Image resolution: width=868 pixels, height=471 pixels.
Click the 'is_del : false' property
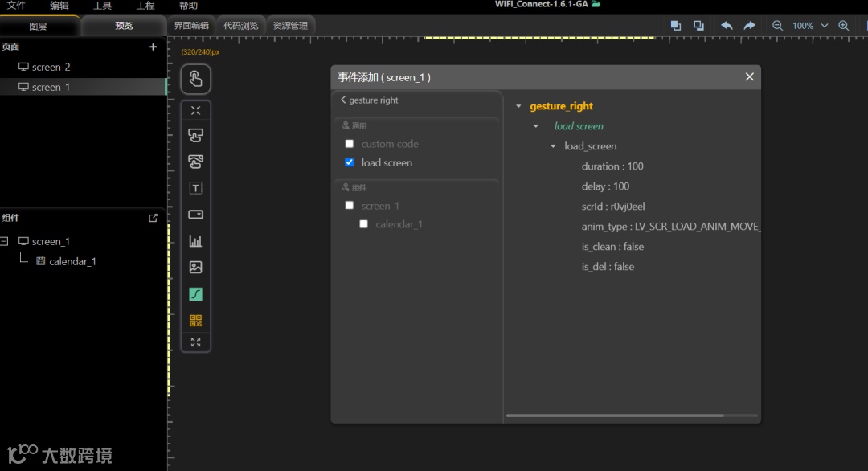click(x=608, y=266)
